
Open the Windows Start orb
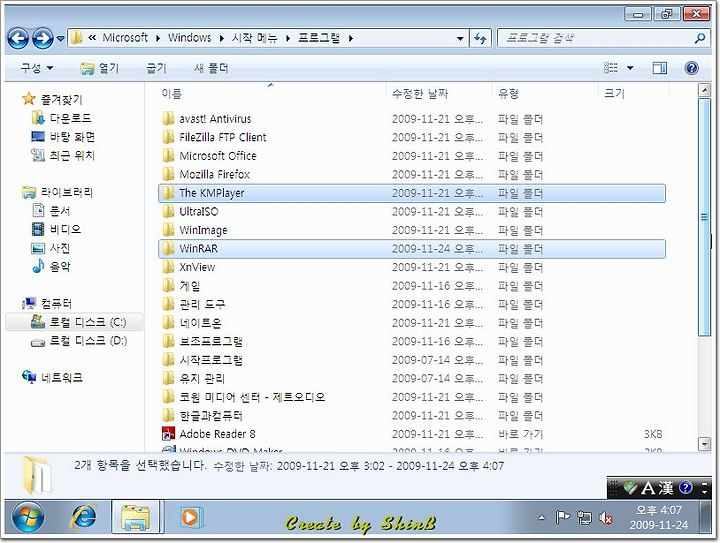point(28,517)
